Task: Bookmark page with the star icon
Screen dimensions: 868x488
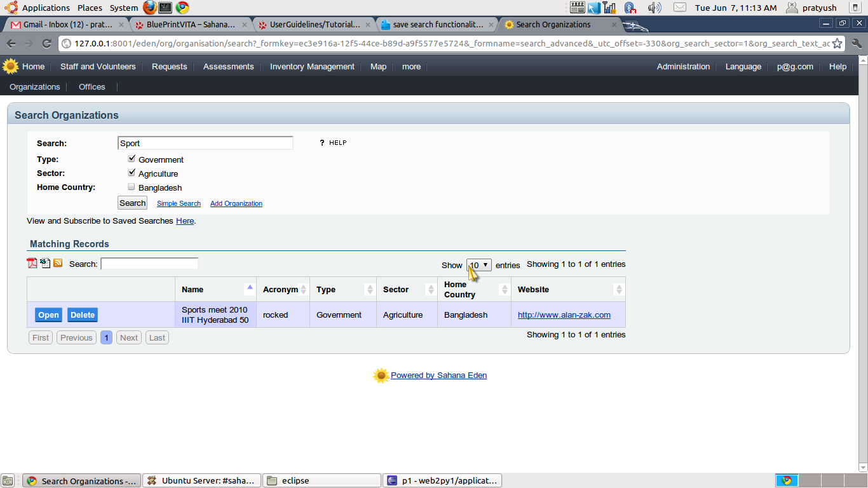Action: (x=837, y=44)
